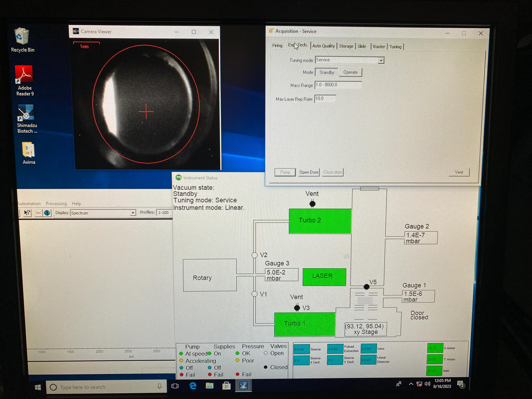Click the Mass Range input field
Viewport: 532px width, 399px height.
(x=338, y=85)
